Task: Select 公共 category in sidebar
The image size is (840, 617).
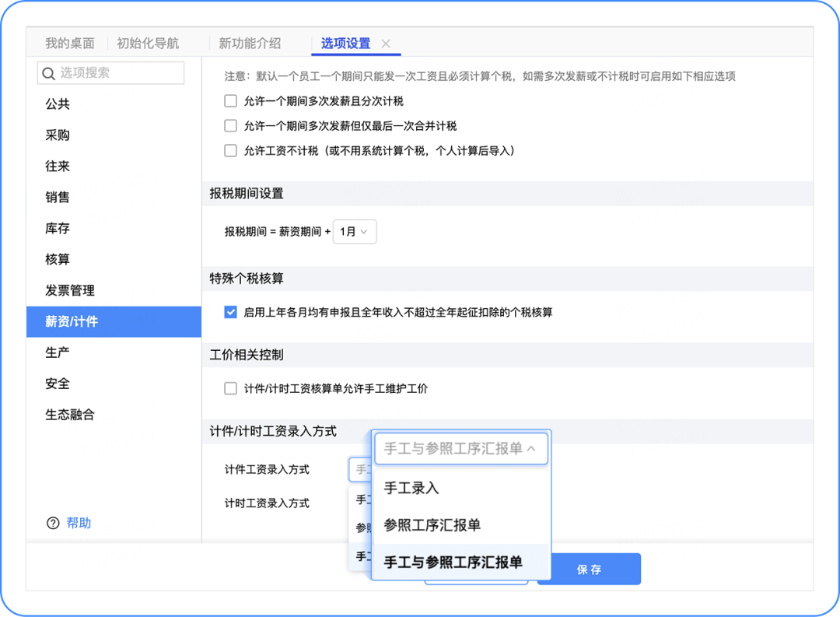Action: [57, 103]
